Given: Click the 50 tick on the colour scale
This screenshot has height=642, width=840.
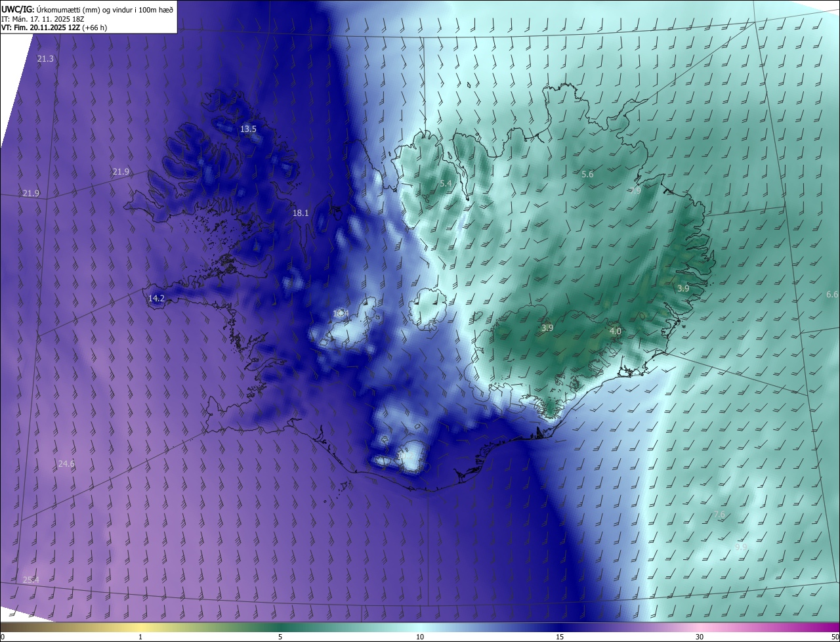Looking at the screenshot, I should pos(835,637).
